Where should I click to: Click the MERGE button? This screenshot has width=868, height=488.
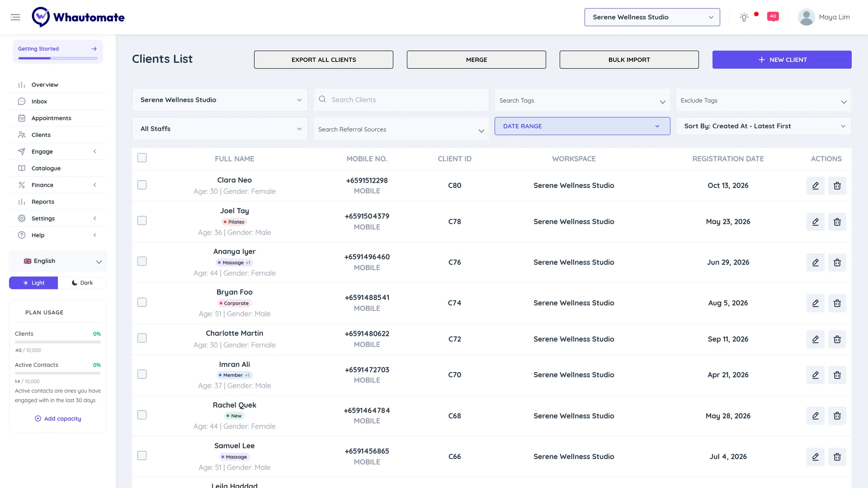[476, 60]
